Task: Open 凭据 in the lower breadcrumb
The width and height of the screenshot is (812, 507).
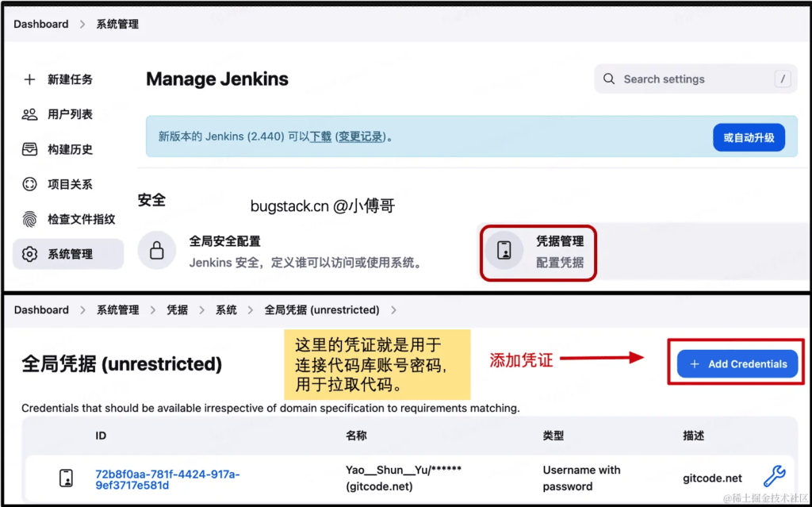Action: click(x=177, y=310)
